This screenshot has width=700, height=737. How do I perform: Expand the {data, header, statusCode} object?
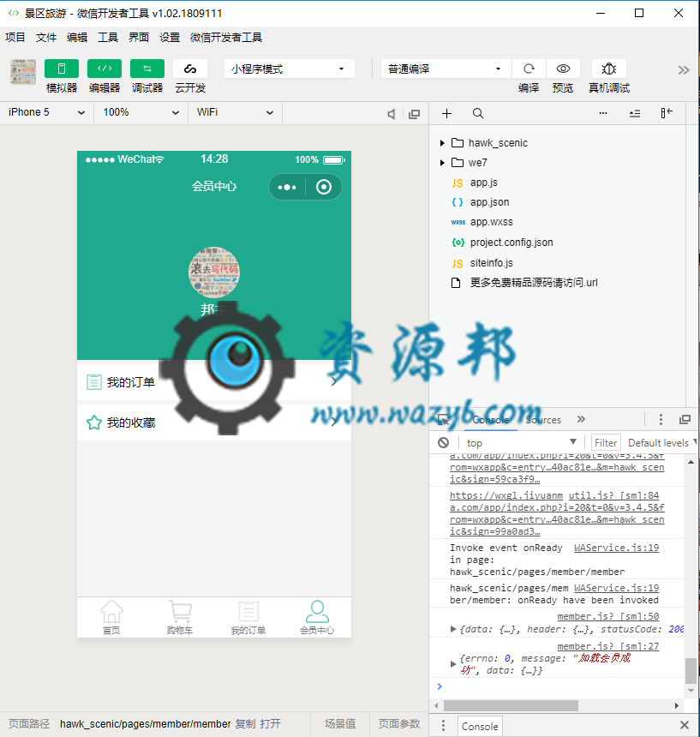click(x=453, y=629)
